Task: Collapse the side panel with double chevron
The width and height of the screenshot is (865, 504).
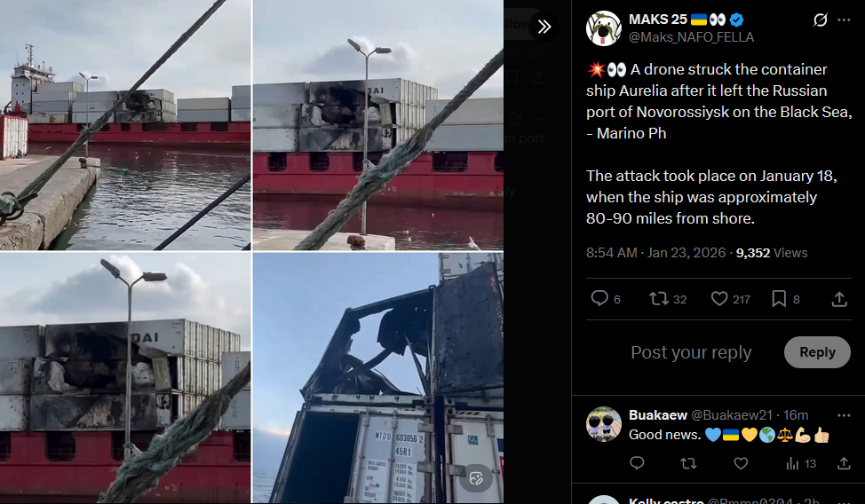Action: [544, 27]
